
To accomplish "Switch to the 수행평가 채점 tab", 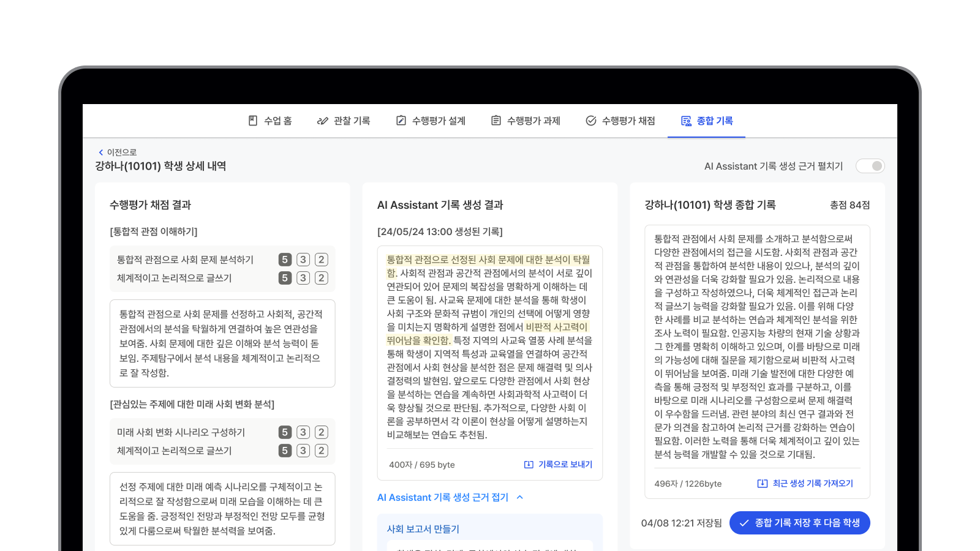I will point(620,121).
